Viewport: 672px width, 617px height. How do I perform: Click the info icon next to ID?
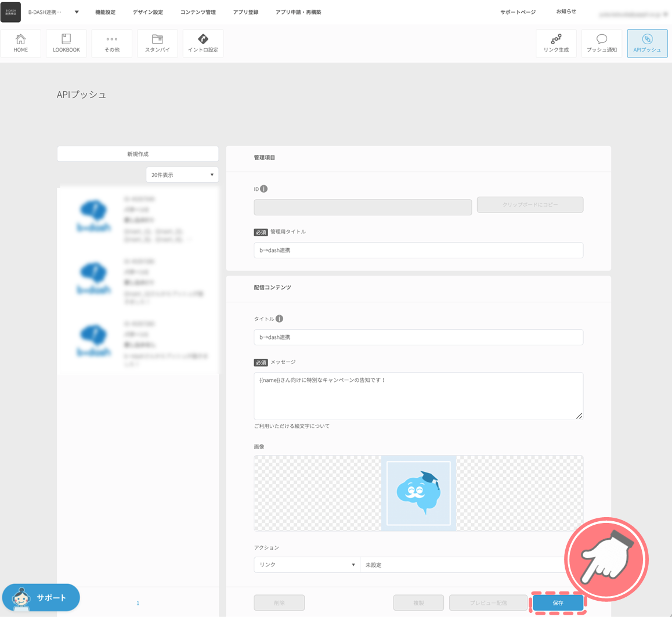pyautogui.click(x=264, y=189)
